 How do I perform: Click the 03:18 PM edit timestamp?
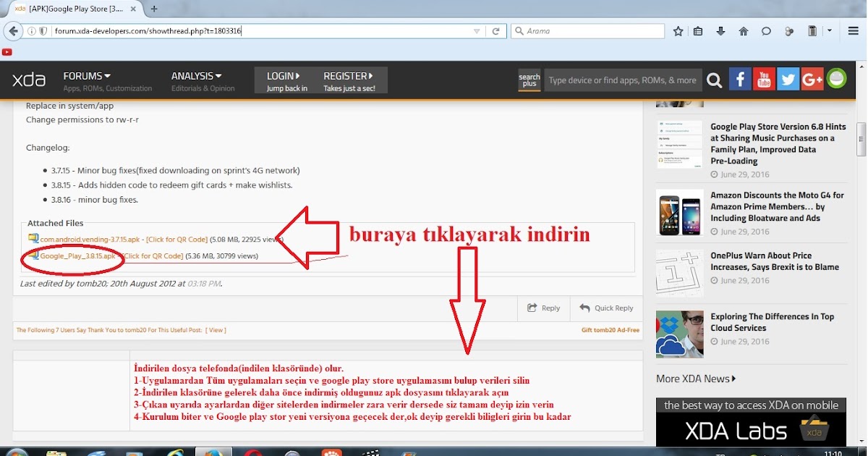click(204, 284)
